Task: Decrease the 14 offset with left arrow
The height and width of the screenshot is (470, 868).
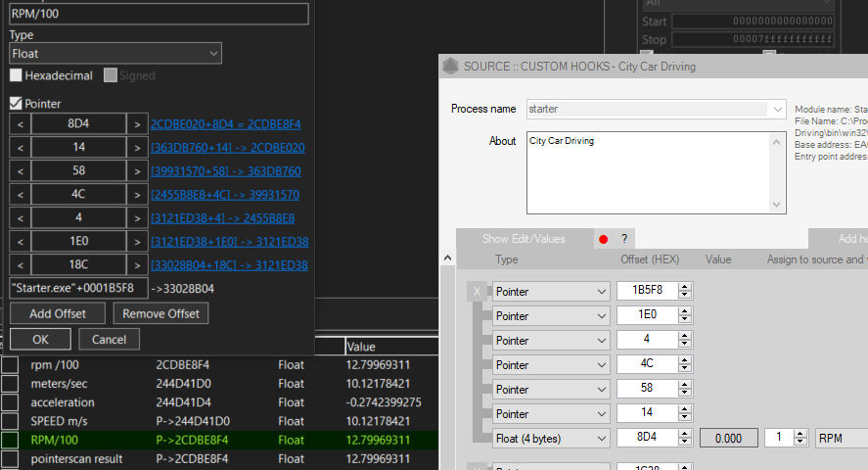Action: tap(20, 147)
